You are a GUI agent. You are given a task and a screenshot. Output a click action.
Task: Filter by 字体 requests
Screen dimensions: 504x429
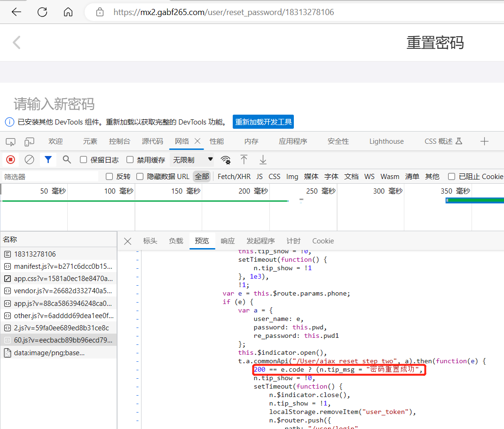331,176
